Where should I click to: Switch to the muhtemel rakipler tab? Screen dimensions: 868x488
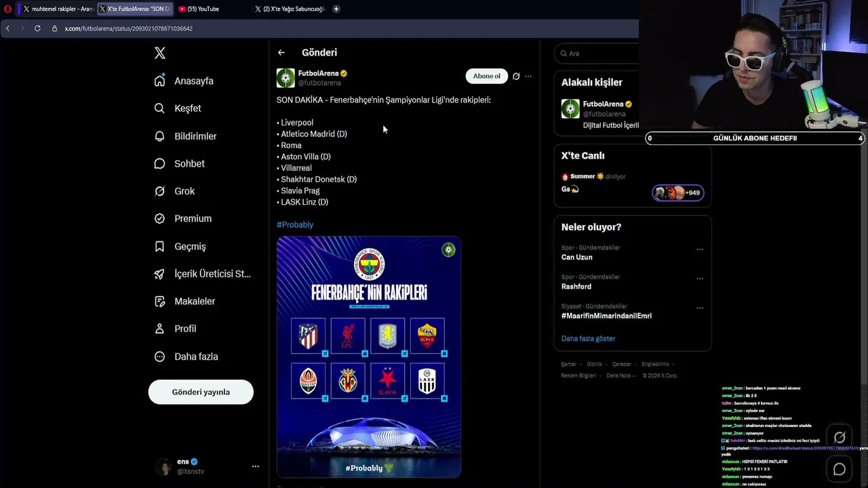coord(58,9)
